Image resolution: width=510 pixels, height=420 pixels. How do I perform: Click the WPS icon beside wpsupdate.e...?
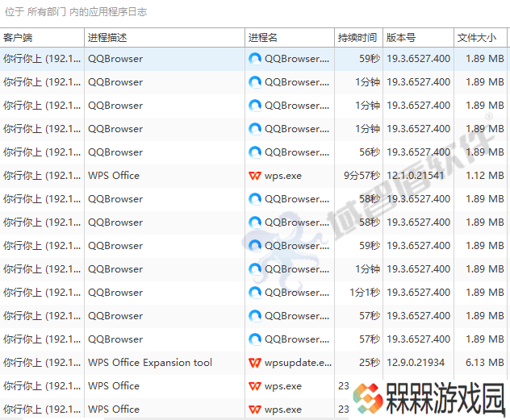coord(255,363)
